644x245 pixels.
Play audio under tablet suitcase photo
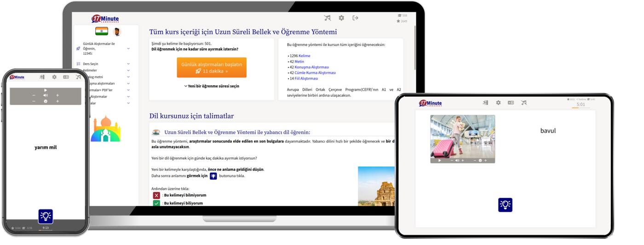pos(440,160)
